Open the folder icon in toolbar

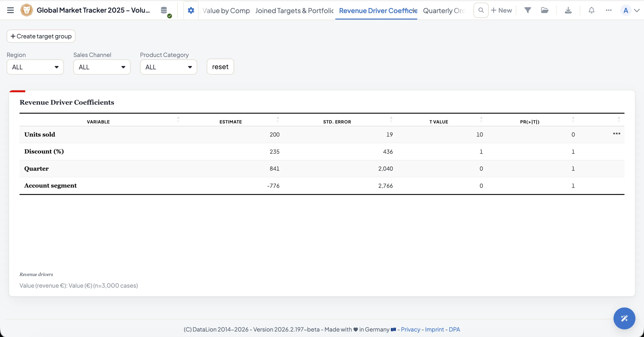[544, 10]
